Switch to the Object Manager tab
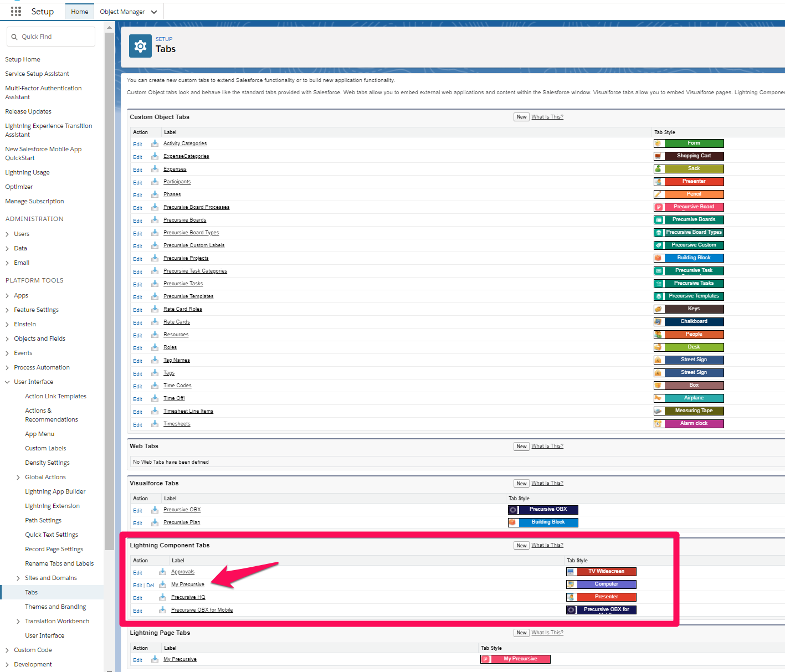The height and width of the screenshot is (672, 785). coord(122,12)
